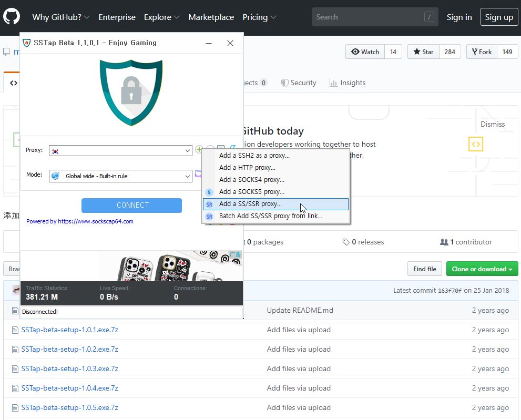Click the Disconnected! status text
This screenshot has height=420, width=521.
40,312
